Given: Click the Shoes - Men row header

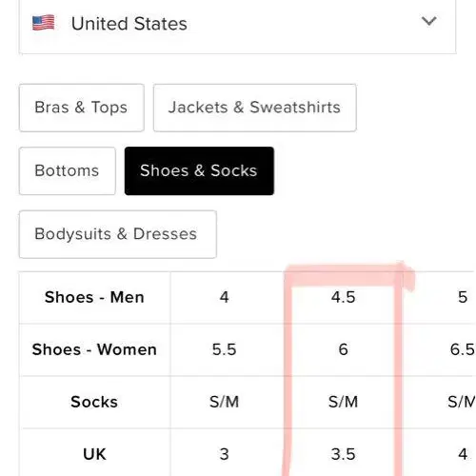Looking at the screenshot, I should 94,298.
